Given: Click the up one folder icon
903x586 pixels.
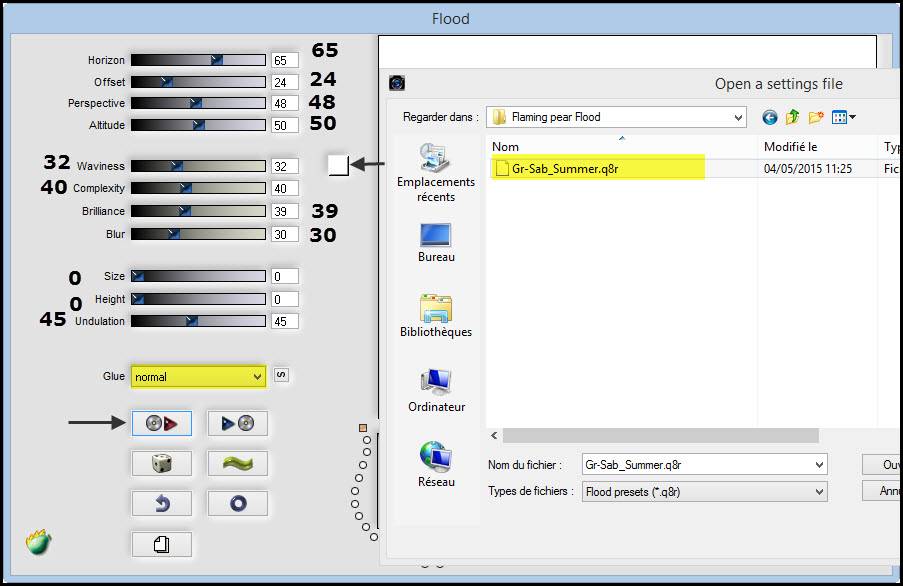Looking at the screenshot, I should tap(792, 117).
